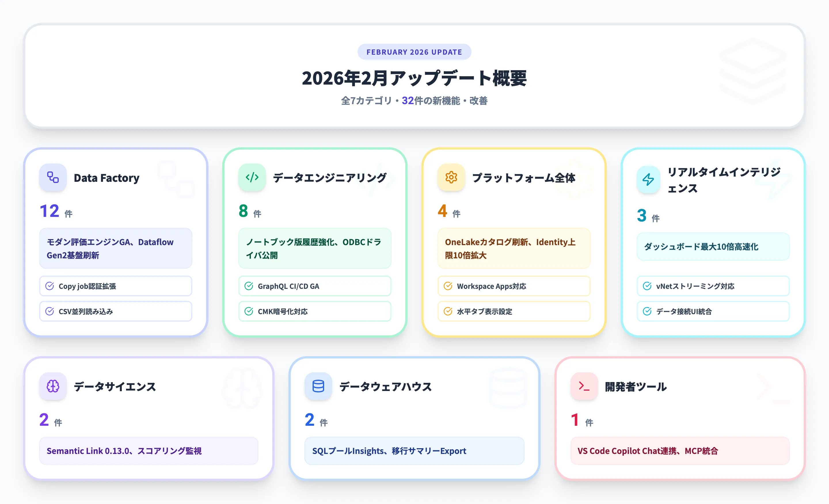Select the FEBRUARY 2026 UPDATE badge

tap(414, 52)
